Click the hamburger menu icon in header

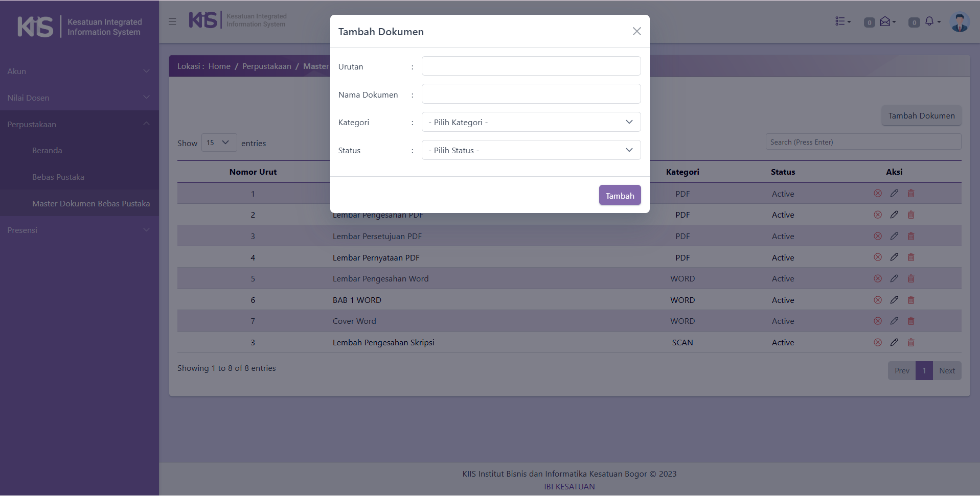[x=172, y=21]
